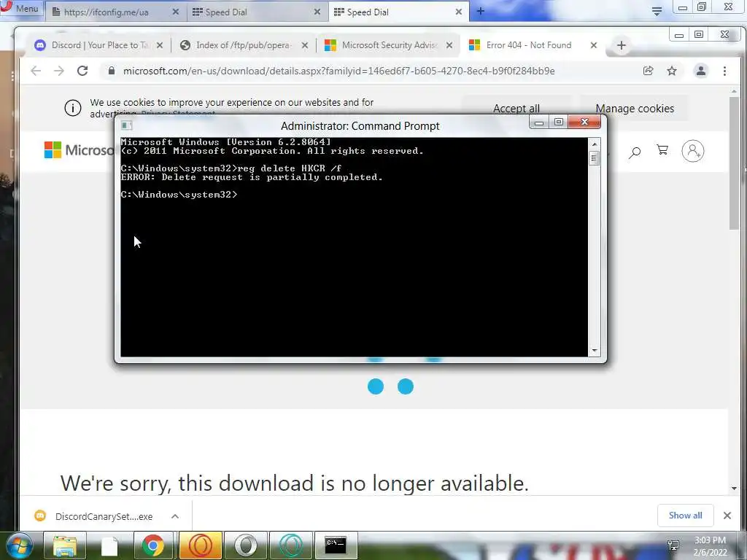Close the first Speed Dial tab
The width and height of the screenshot is (747, 560).
coord(317,12)
